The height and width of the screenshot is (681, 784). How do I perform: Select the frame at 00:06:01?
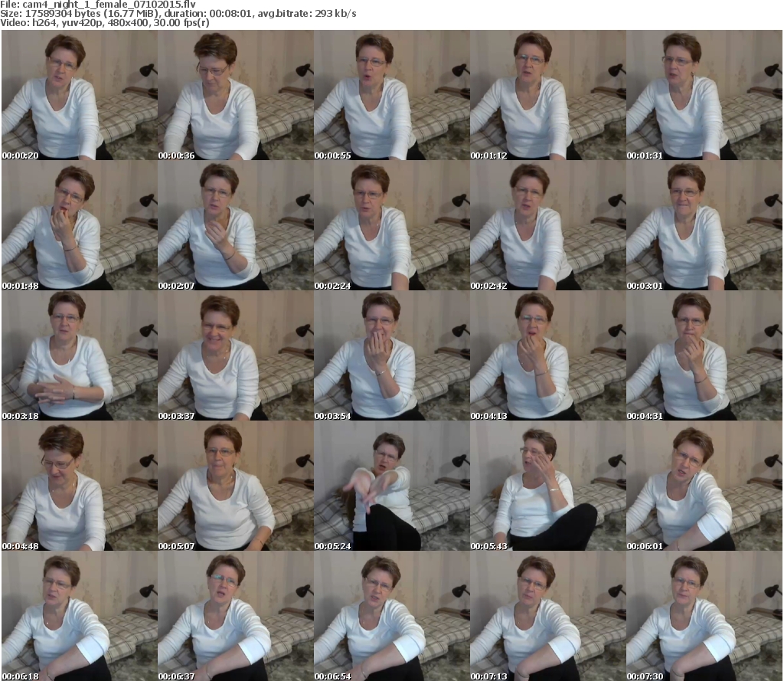click(704, 486)
